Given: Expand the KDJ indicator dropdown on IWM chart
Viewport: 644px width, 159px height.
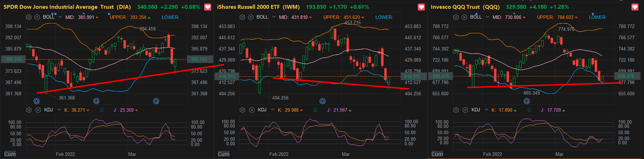Looking at the screenshot, I should (272, 110).
